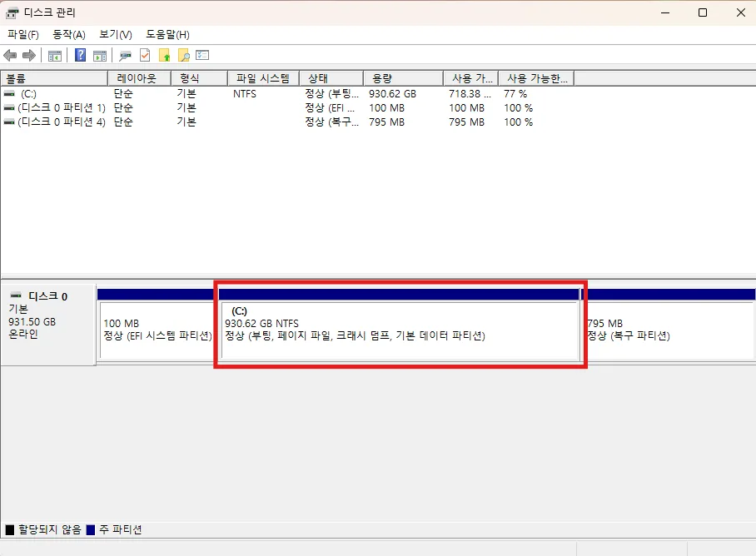Sort by the 레이아웃 column header

pyautogui.click(x=139, y=78)
